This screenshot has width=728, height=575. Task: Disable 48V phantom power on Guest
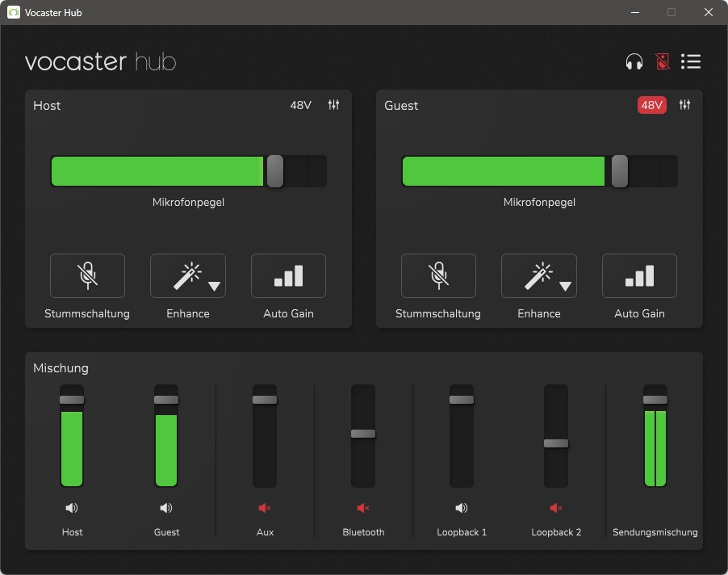pos(651,106)
